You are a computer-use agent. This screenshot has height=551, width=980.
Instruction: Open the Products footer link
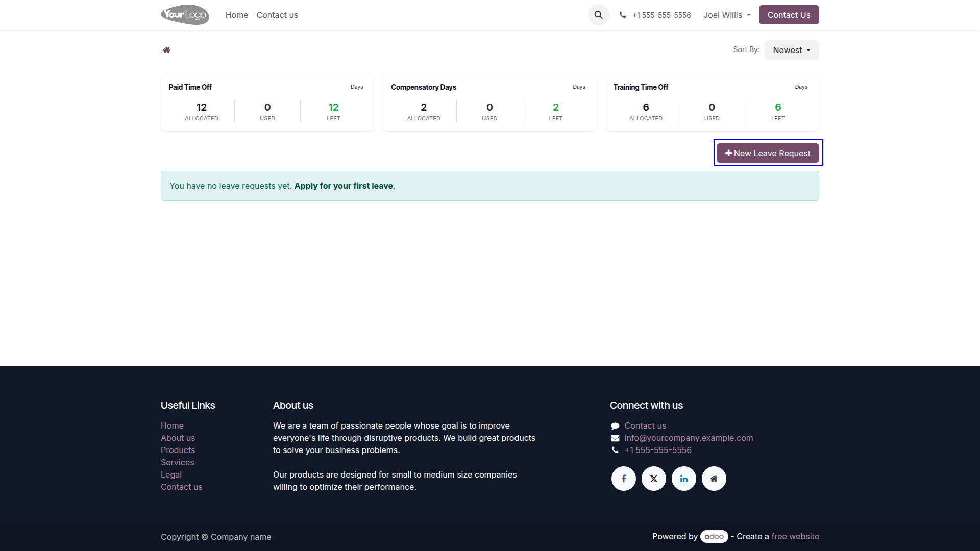(178, 450)
